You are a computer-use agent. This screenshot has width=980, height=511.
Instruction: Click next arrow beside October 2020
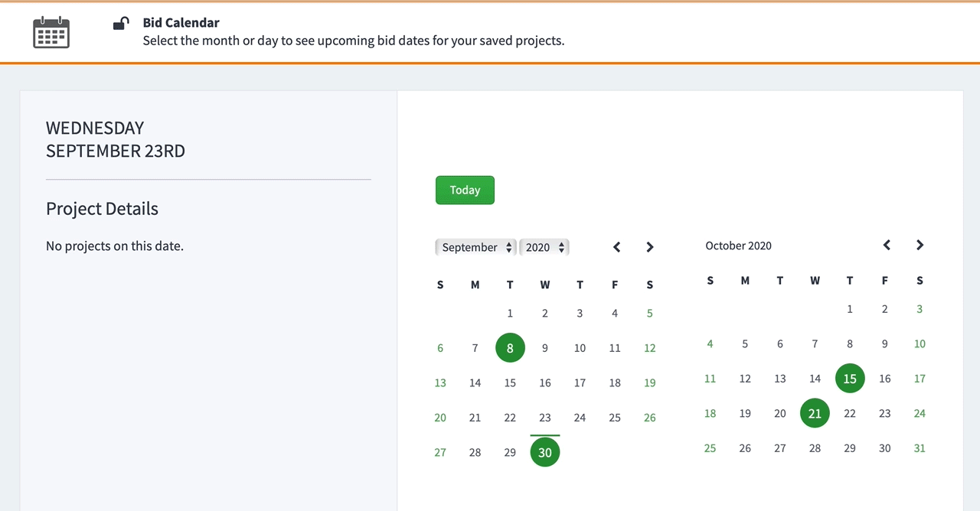click(x=920, y=245)
